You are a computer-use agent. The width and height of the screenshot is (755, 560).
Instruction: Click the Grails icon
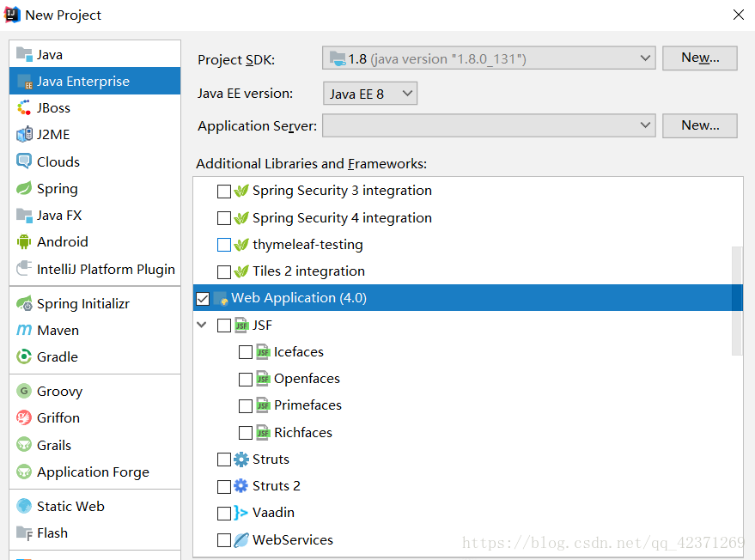coord(24,444)
